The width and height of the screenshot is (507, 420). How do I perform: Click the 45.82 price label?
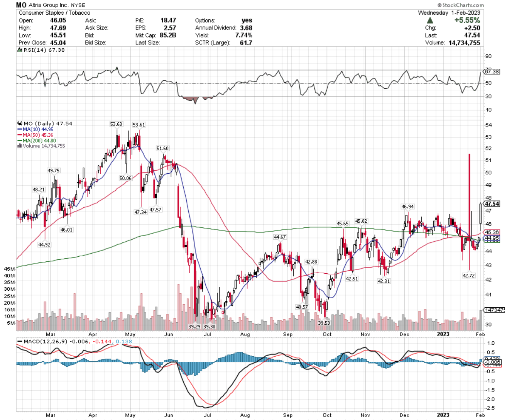pyautogui.click(x=361, y=221)
